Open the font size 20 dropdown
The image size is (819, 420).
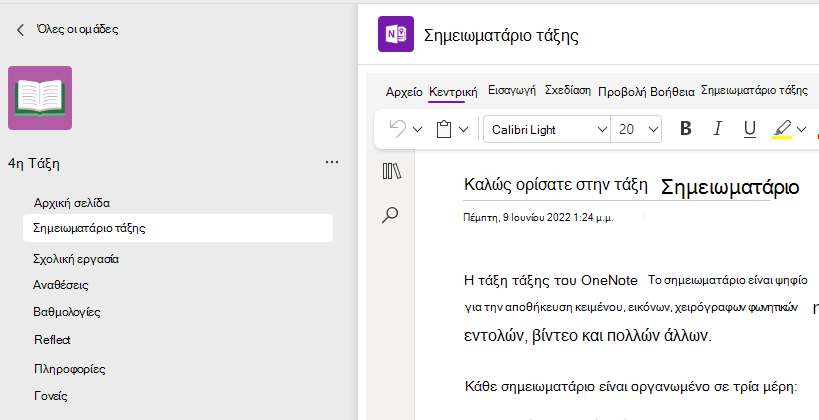point(636,129)
